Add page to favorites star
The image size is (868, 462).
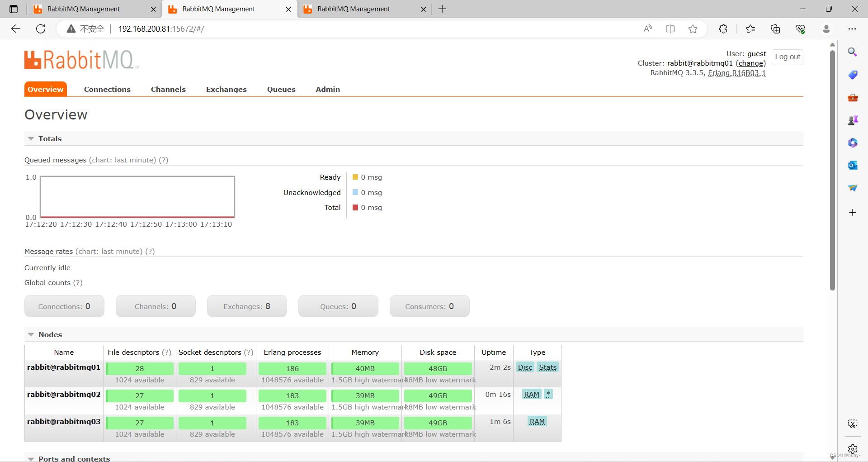pos(693,29)
